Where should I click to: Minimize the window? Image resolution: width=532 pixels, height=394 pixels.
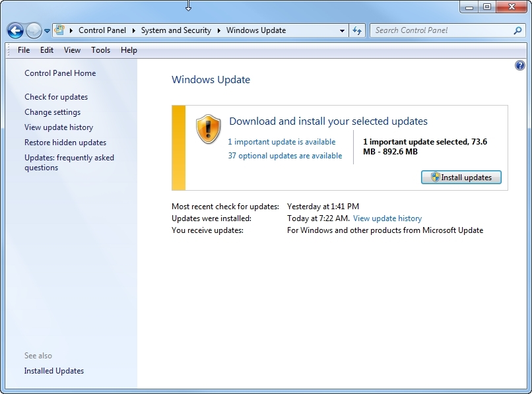469,7
